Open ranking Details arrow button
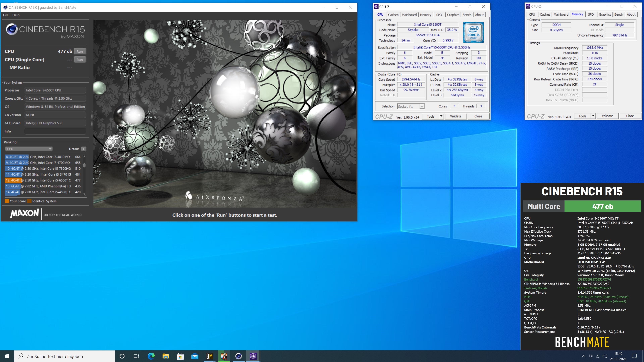Image resolution: width=644 pixels, height=362 pixels. click(84, 149)
